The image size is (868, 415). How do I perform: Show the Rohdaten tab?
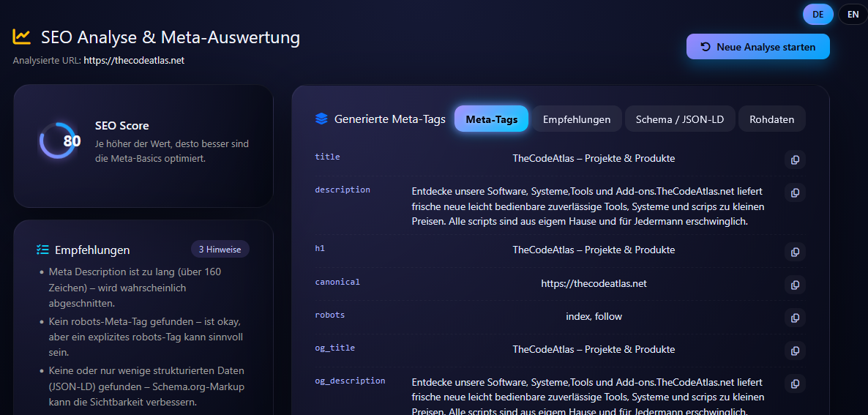(771, 119)
